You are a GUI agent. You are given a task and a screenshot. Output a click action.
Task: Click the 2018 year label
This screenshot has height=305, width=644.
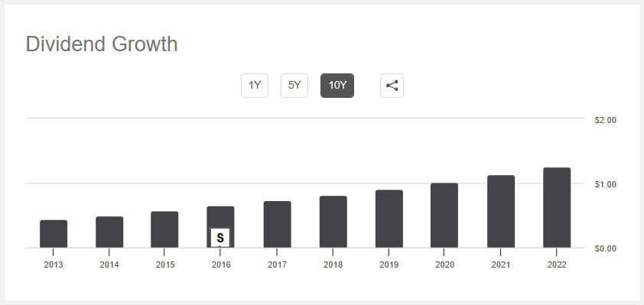(x=333, y=264)
